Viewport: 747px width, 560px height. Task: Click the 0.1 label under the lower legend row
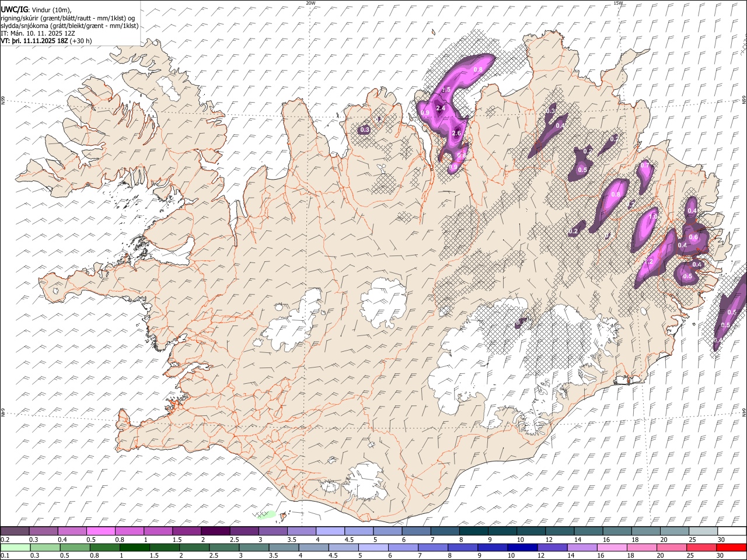(x=5, y=555)
